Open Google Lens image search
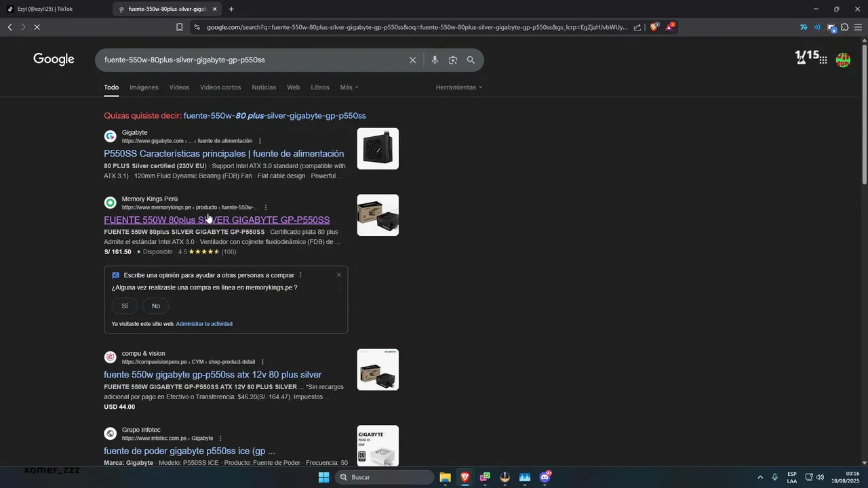 click(x=453, y=60)
